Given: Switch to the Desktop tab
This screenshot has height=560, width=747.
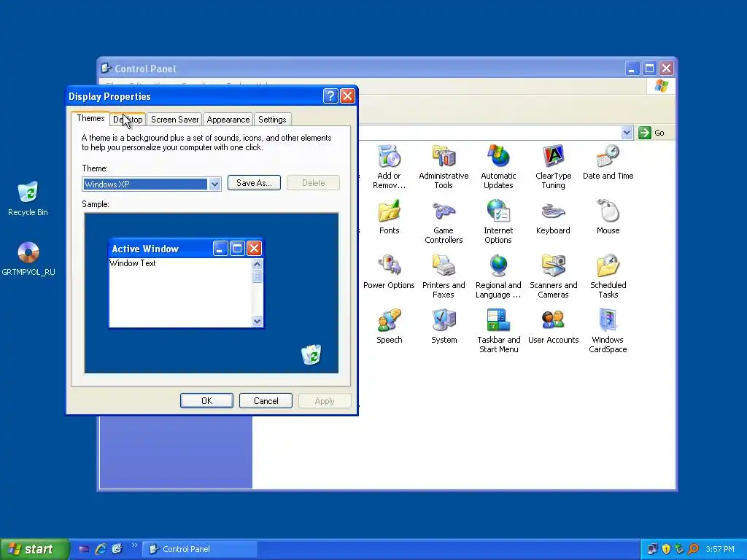Looking at the screenshot, I should [x=128, y=120].
